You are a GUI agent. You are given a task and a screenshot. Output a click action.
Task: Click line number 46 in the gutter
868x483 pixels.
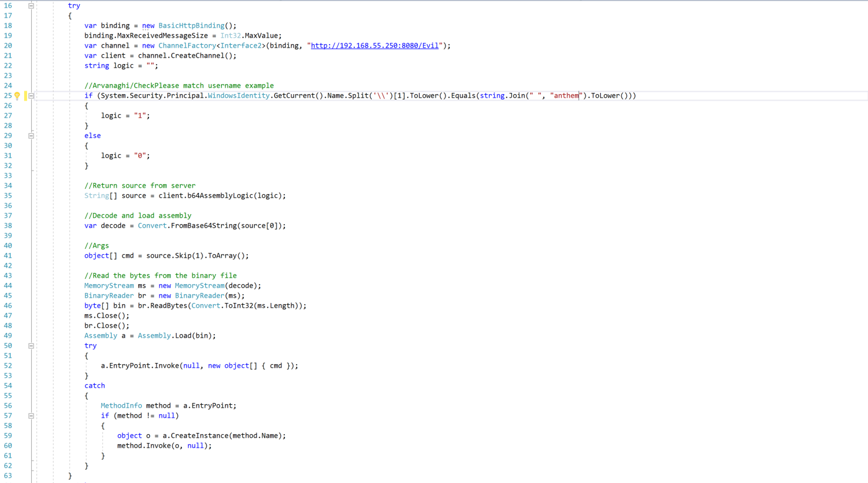[x=8, y=306]
